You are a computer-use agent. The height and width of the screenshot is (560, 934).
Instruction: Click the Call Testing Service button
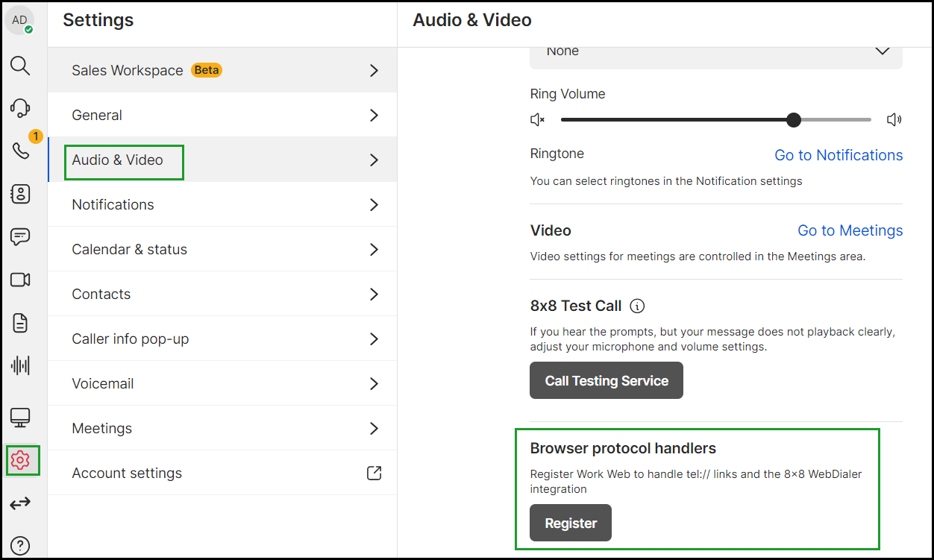click(x=607, y=380)
